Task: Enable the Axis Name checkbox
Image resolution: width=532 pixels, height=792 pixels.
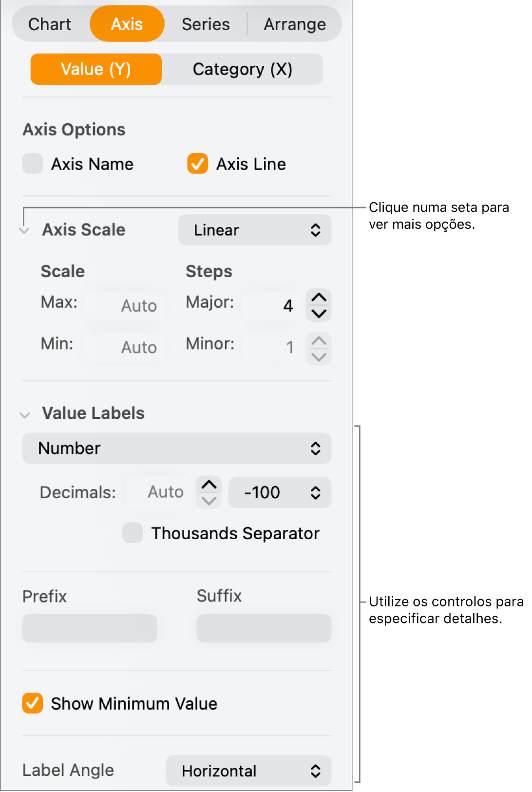Action: pos(33,164)
